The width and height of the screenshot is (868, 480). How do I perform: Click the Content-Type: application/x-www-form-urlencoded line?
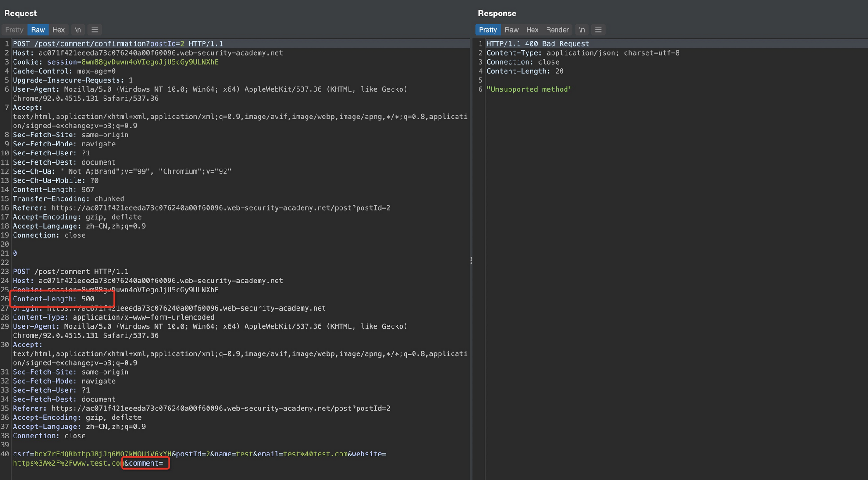click(x=113, y=317)
